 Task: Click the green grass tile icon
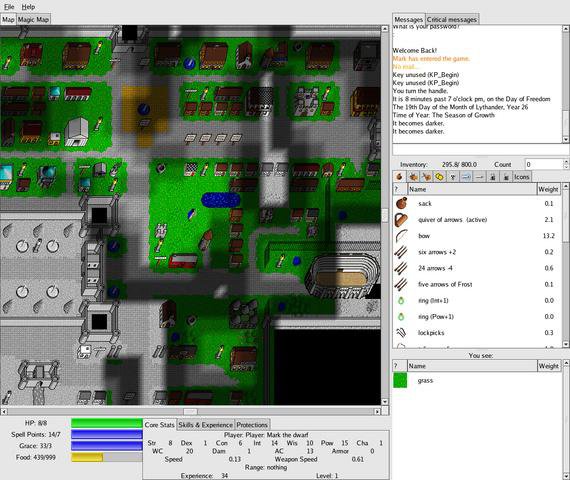pos(400,380)
